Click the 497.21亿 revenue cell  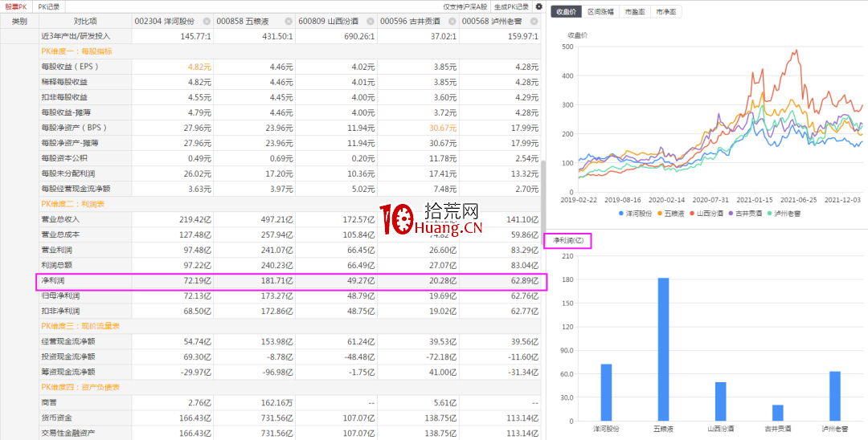pos(276,219)
